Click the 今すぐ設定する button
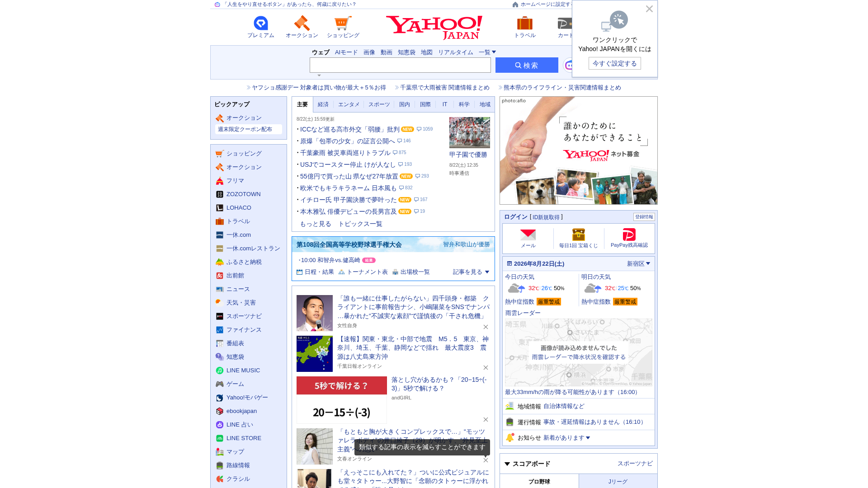868x488 pixels. pyautogui.click(x=615, y=63)
